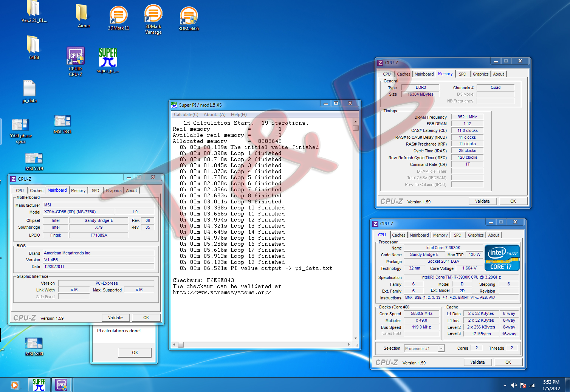
Task: Select Caches tab in Mainboard CPU-Z window
Action: tap(36, 191)
